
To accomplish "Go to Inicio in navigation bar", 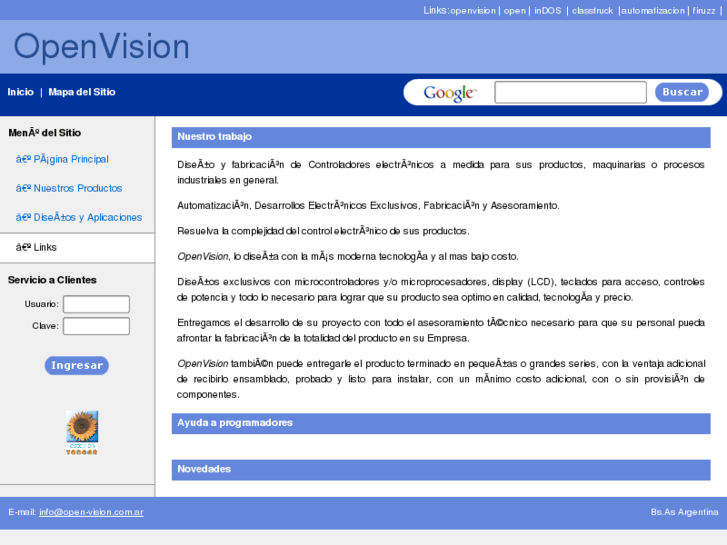I will 20,92.
